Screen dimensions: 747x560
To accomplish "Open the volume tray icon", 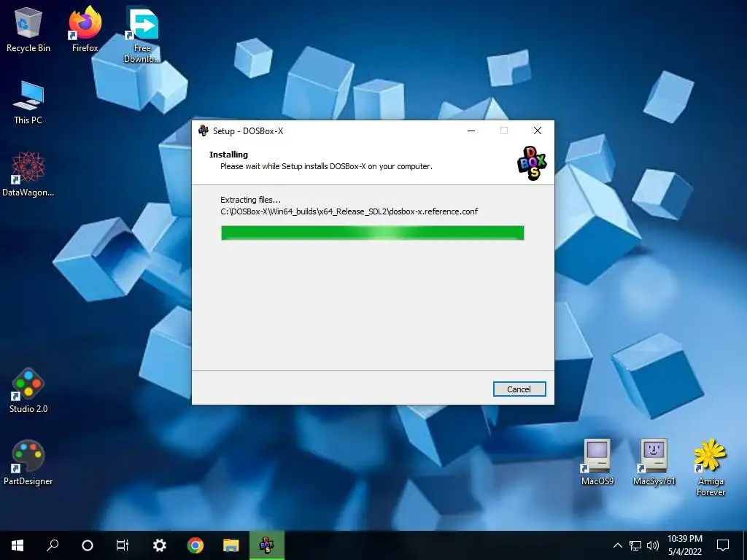I will click(653, 545).
